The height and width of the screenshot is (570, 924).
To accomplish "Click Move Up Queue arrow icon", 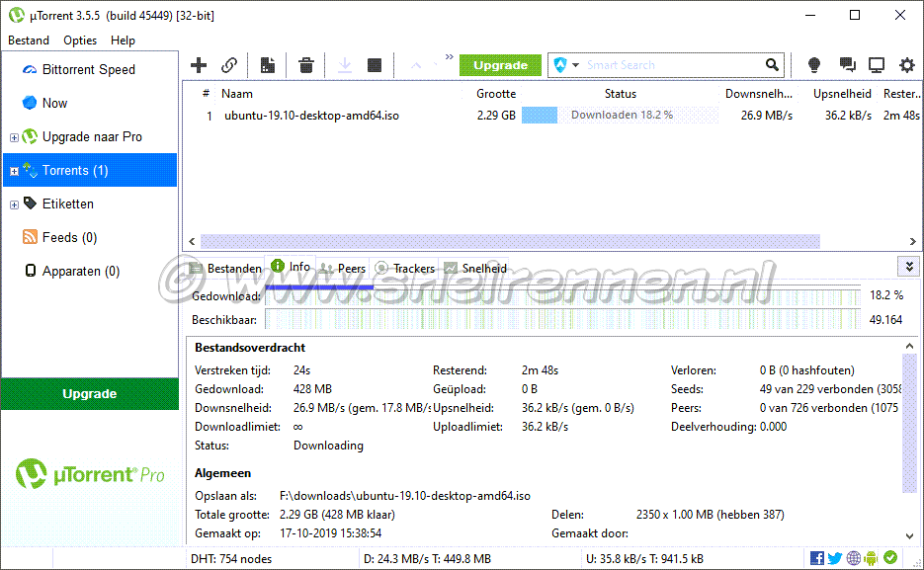I will click(416, 65).
